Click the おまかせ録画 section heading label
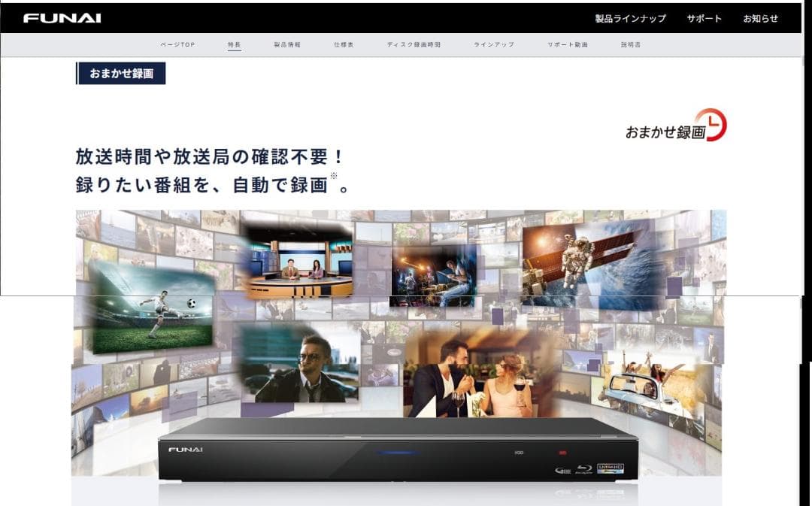 [122, 74]
